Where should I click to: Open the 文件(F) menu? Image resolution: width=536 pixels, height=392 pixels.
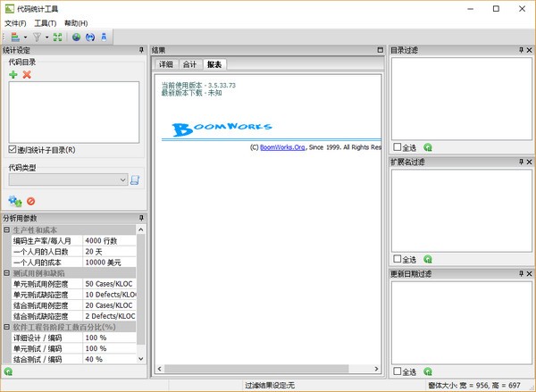15,23
